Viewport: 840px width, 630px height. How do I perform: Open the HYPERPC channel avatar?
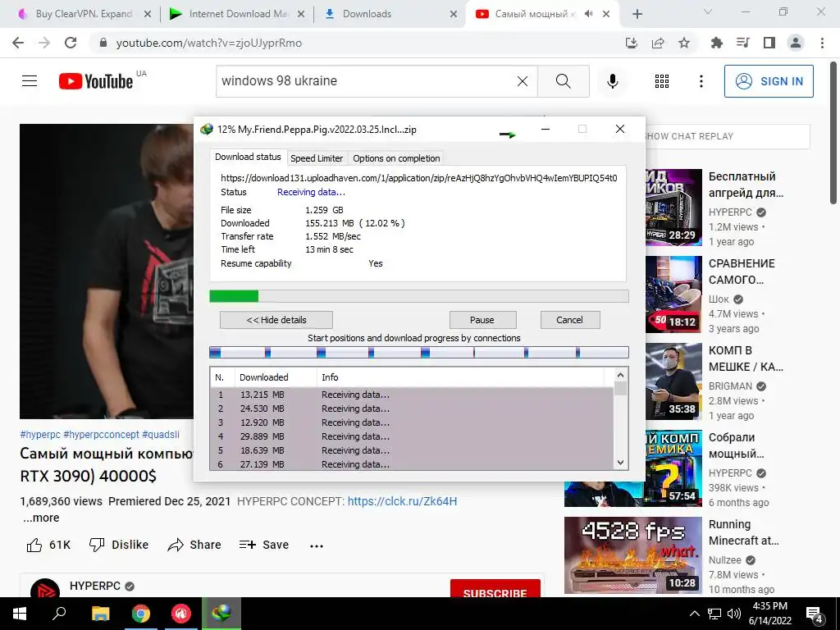tap(45, 588)
